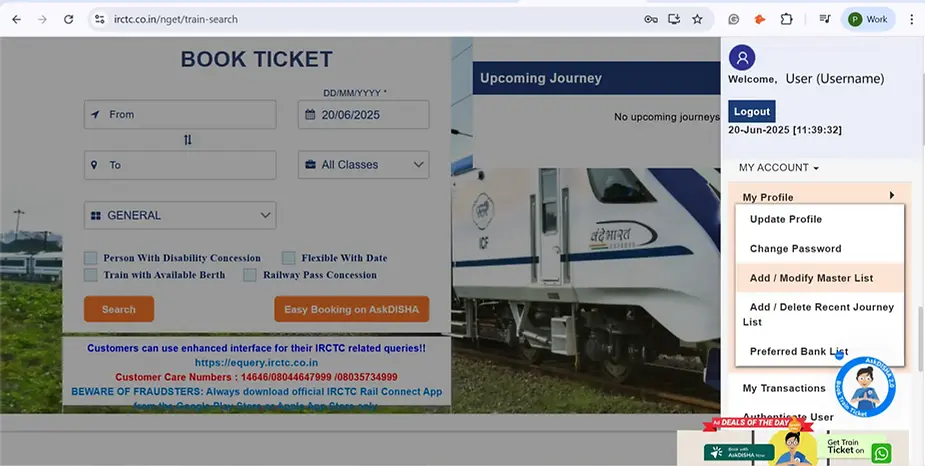Click the WhatsApp icon in the ad banner
The height and width of the screenshot is (466, 925).
pyautogui.click(x=881, y=453)
